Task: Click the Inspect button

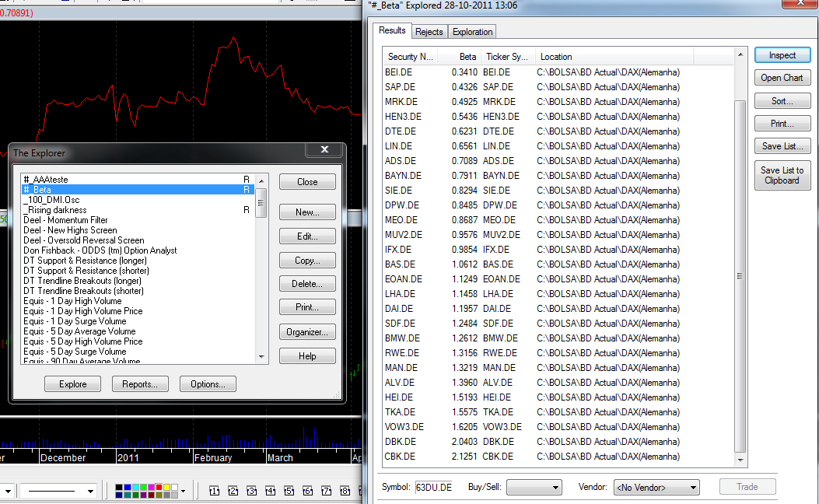Action: tap(782, 55)
